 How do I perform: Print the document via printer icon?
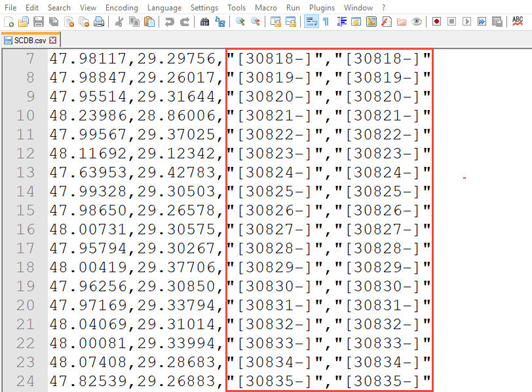point(99,22)
